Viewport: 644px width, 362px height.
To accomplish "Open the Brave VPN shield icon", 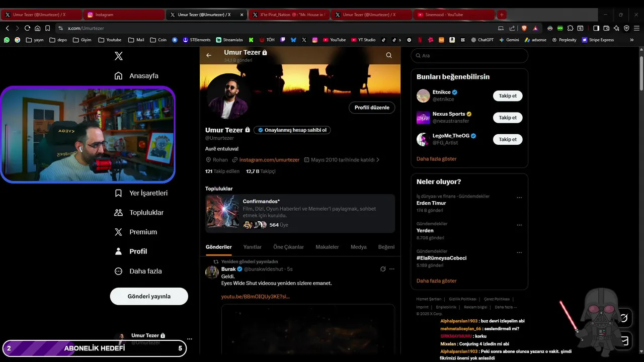I will coord(626,28).
